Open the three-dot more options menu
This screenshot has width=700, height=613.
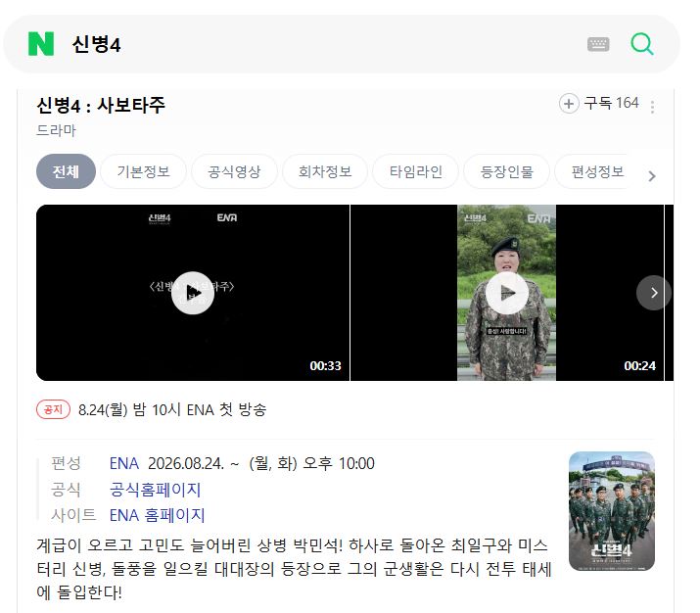pyautogui.click(x=652, y=107)
